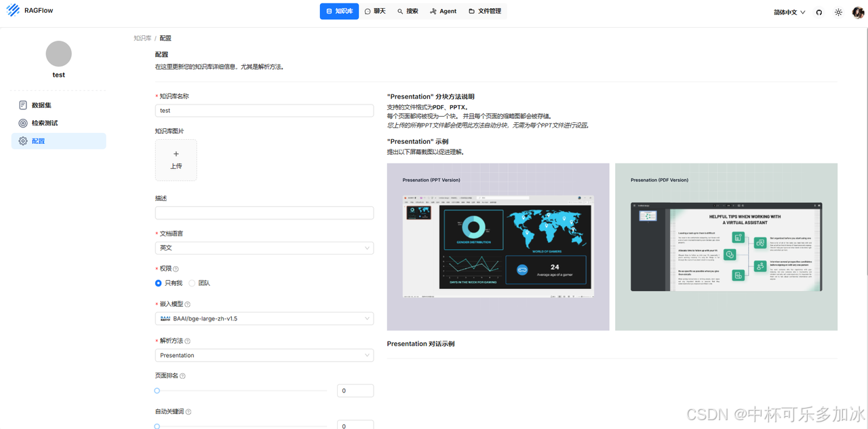Click the help icon beside 嵌入模型
The image size is (868, 429).
click(187, 305)
